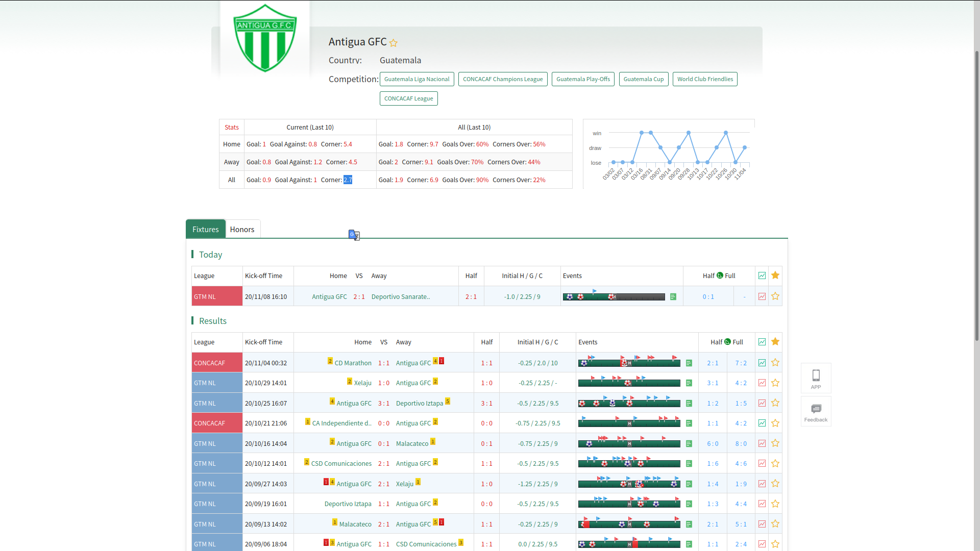The height and width of the screenshot is (551, 980).
Task: Favorite the 20/10/16 Malacateco match
Action: coord(775,443)
